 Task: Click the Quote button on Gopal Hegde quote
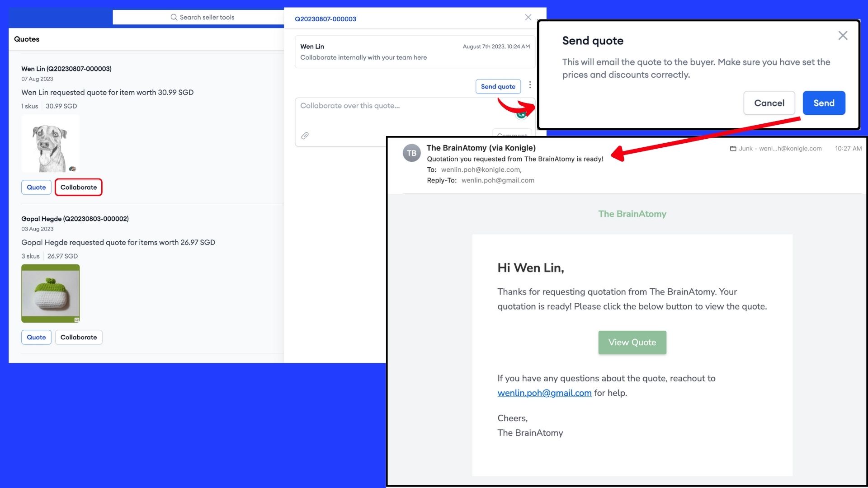tap(36, 337)
